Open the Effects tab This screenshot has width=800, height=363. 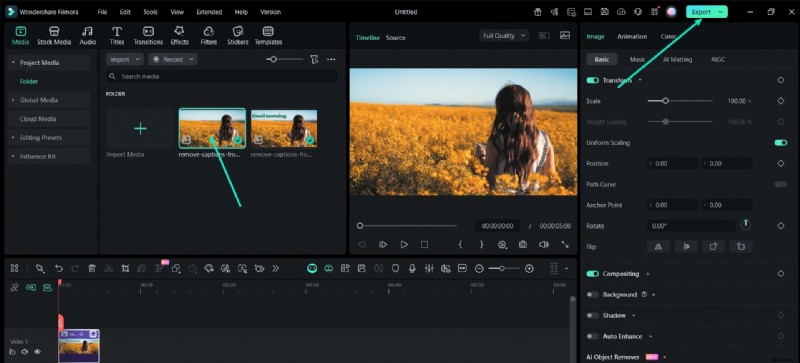coord(179,36)
